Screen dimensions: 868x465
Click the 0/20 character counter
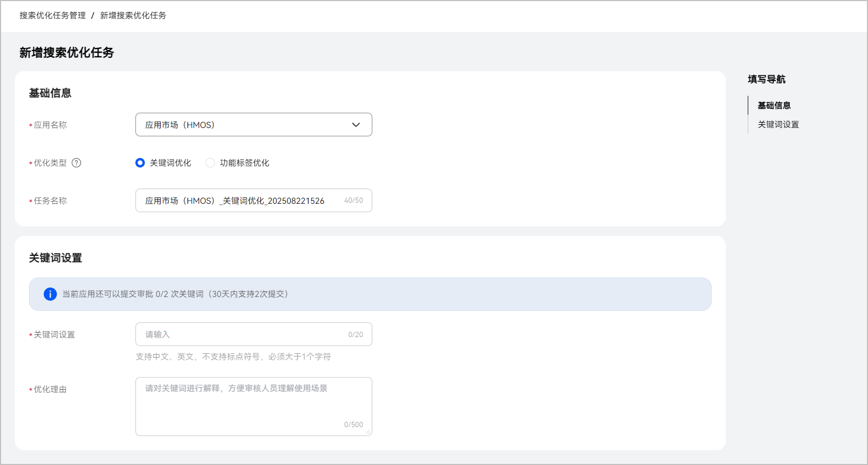pyautogui.click(x=356, y=334)
